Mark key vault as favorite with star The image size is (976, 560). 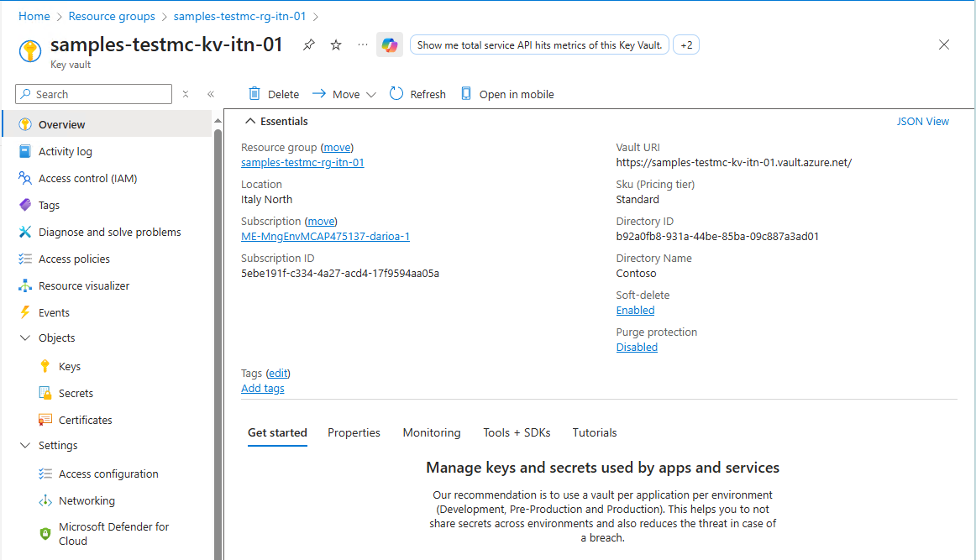click(x=336, y=45)
